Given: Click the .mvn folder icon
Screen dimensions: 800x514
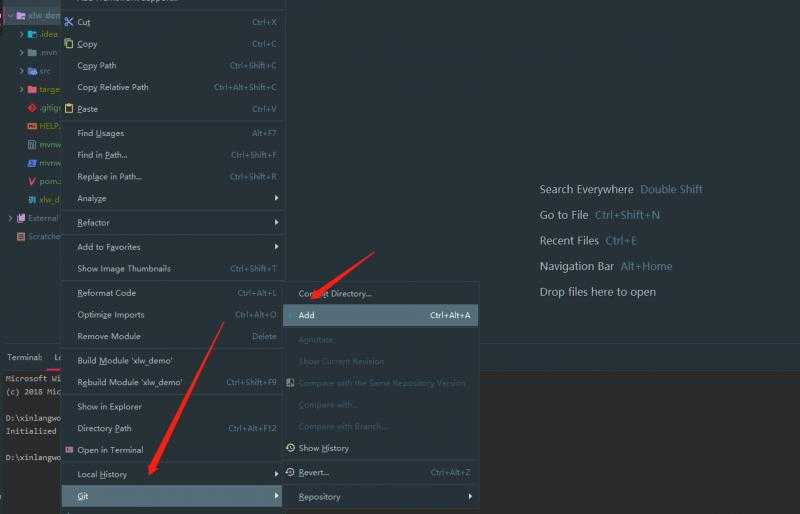Looking at the screenshot, I should coord(32,53).
